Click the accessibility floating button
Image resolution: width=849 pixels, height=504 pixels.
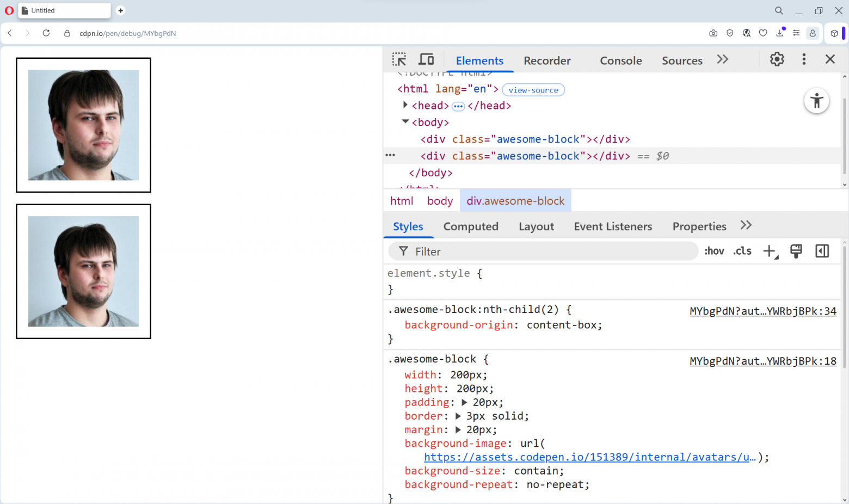[x=816, y=101]
